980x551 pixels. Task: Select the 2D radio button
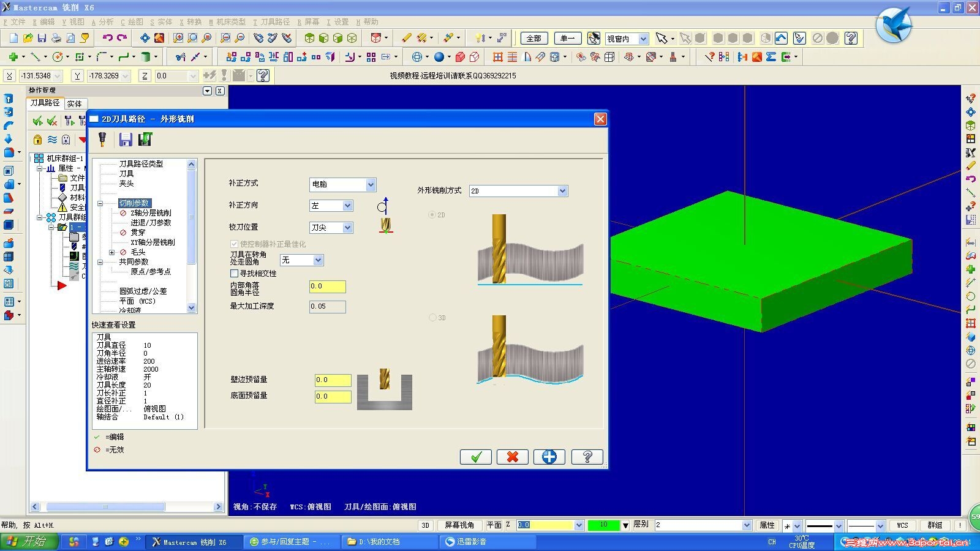[432, 215]
